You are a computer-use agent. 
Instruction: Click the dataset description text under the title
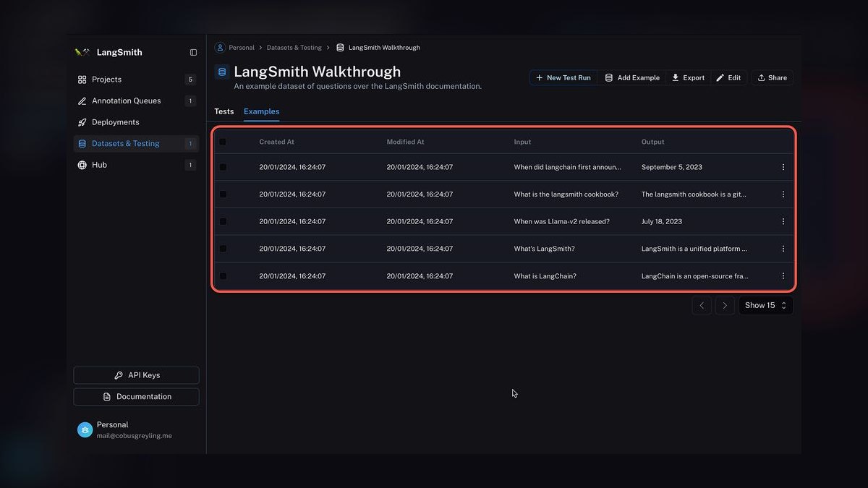358,86
